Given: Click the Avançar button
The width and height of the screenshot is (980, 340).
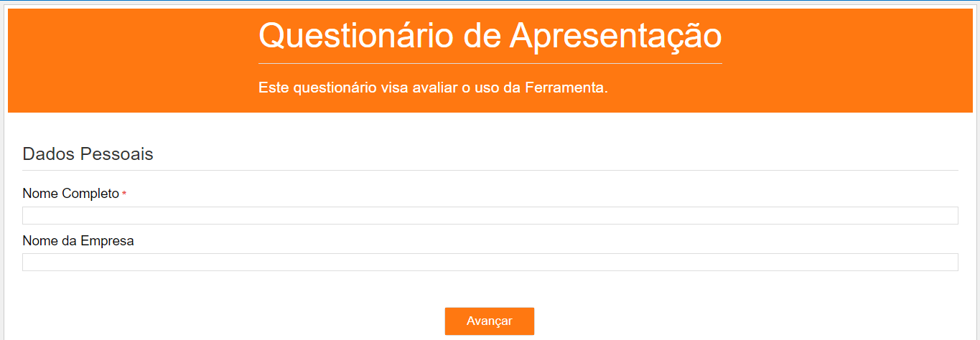Looking at the screenshot, I should pos(489,321).
